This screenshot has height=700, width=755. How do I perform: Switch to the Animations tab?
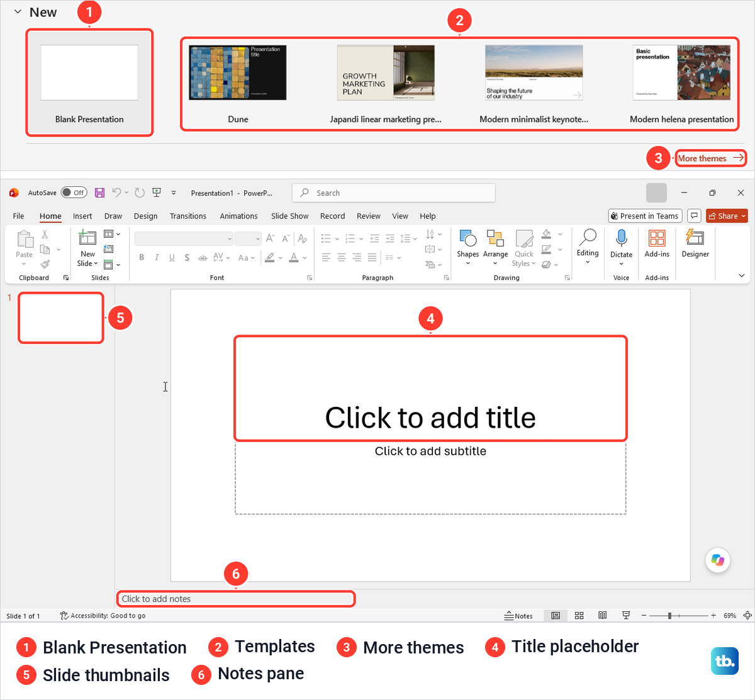pyautogui.click(x=238, y=216)
